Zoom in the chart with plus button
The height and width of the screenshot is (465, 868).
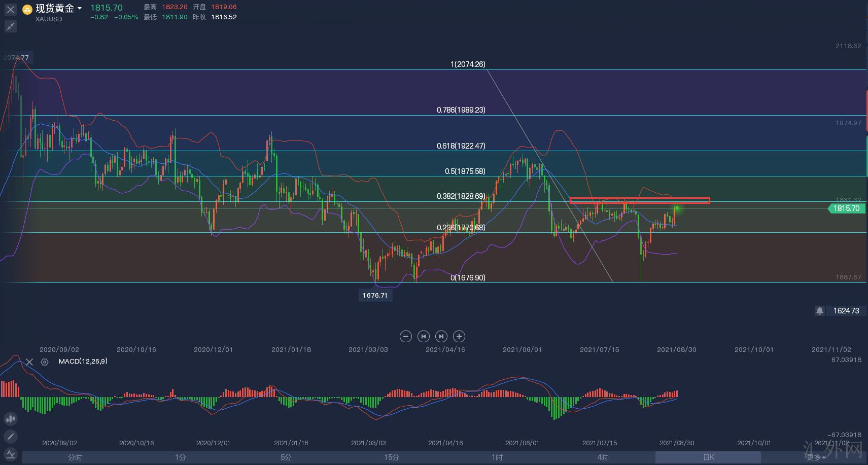[459, 336]
